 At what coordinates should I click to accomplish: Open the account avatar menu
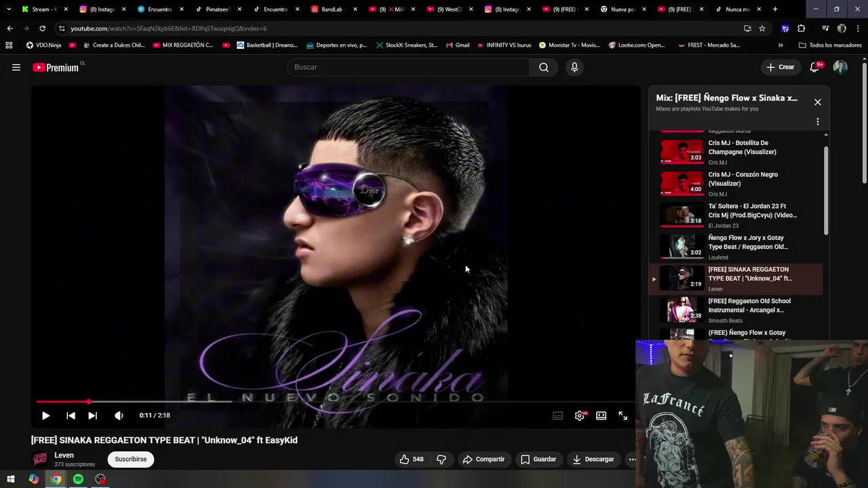tap(840, 67)
